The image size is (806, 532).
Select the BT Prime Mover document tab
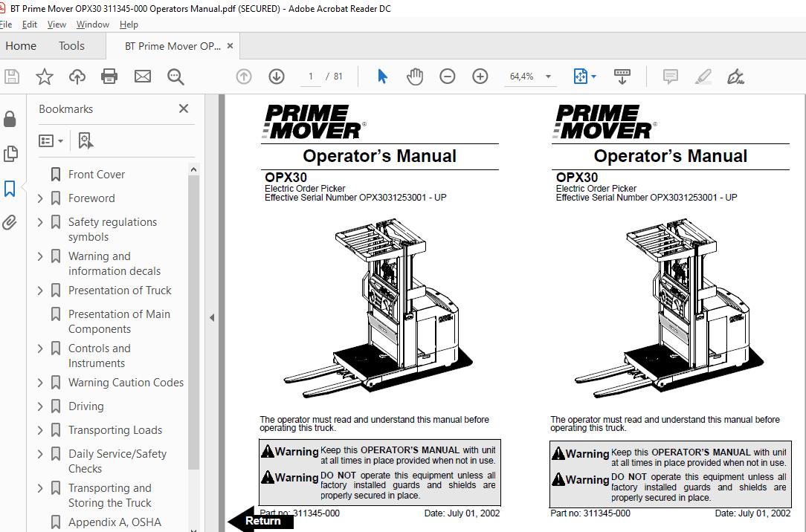coord(173,46)
